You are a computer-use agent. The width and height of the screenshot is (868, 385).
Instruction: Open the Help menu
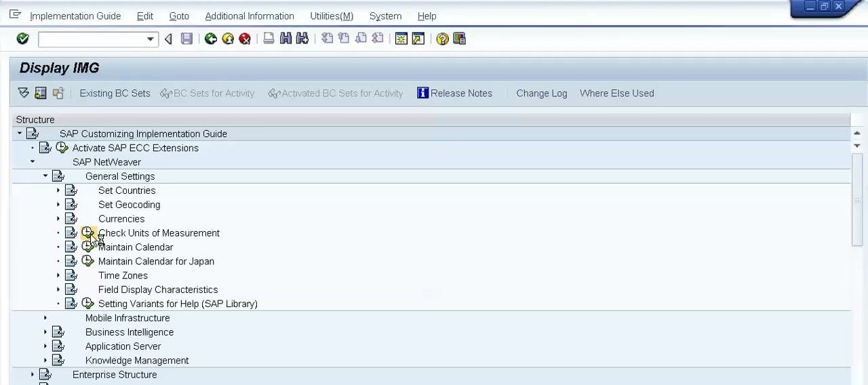(x=427, y=16)
